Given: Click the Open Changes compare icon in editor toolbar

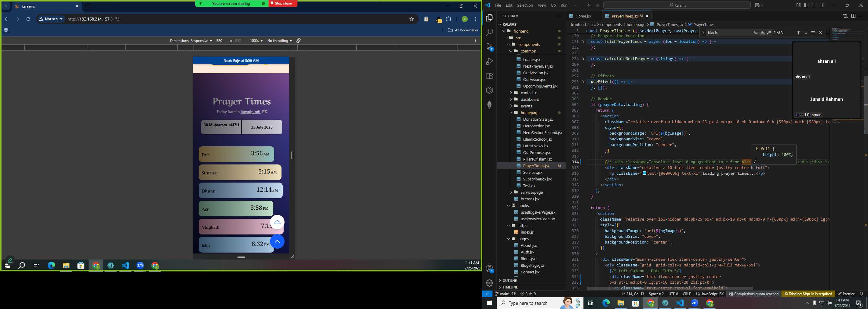Looking at the screenshot, I should pyautogui.click(x=845, y=16).
